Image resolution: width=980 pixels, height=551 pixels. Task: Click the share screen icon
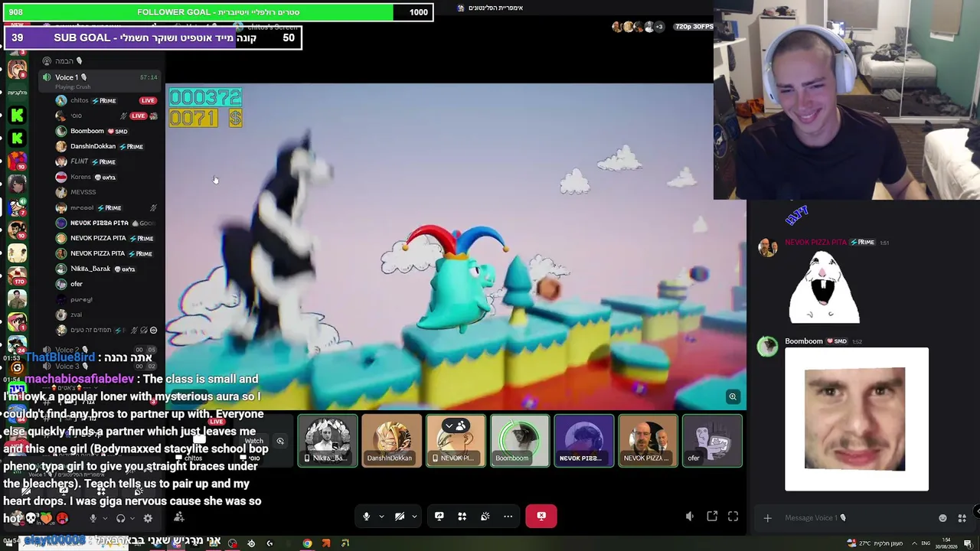(439, 517)
